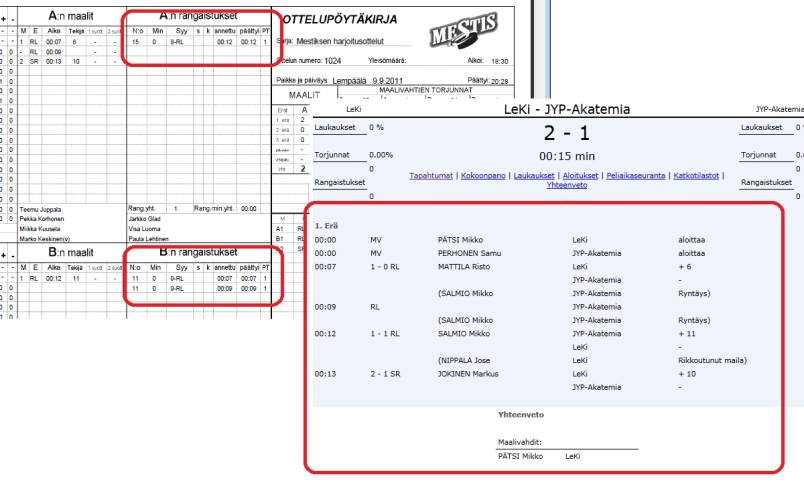Open the Katkotilastot link
804x491 pixels.
696,176
